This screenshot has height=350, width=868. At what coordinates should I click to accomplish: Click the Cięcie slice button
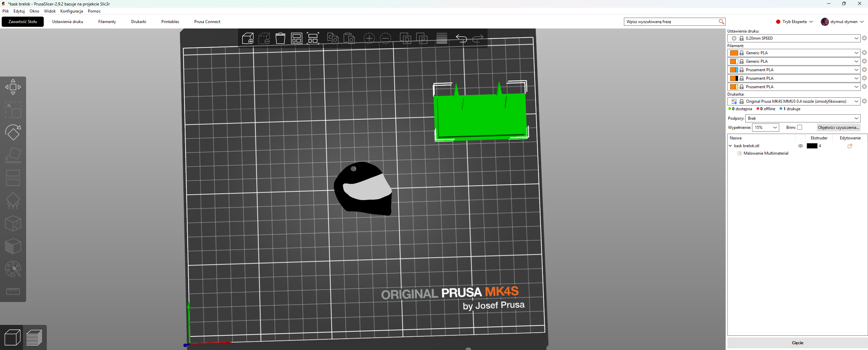797,343
